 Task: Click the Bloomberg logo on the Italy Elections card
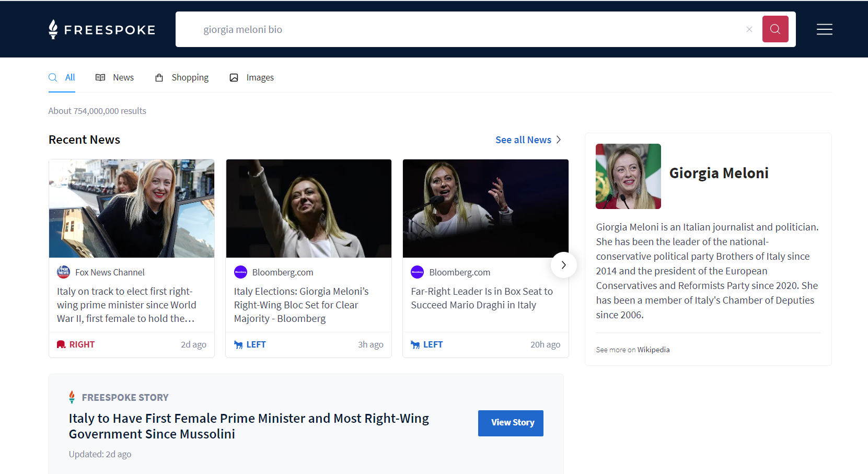pyautogui.click(x=240, y=272)
